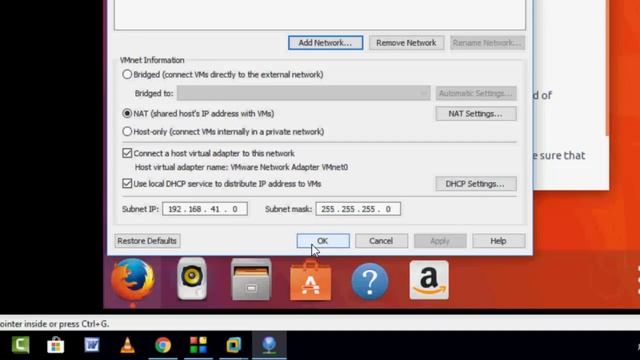The height and width of the screenshot is (360, 640).
Task: Open the Files cabinet icon in dock
Action: [251, 280]
